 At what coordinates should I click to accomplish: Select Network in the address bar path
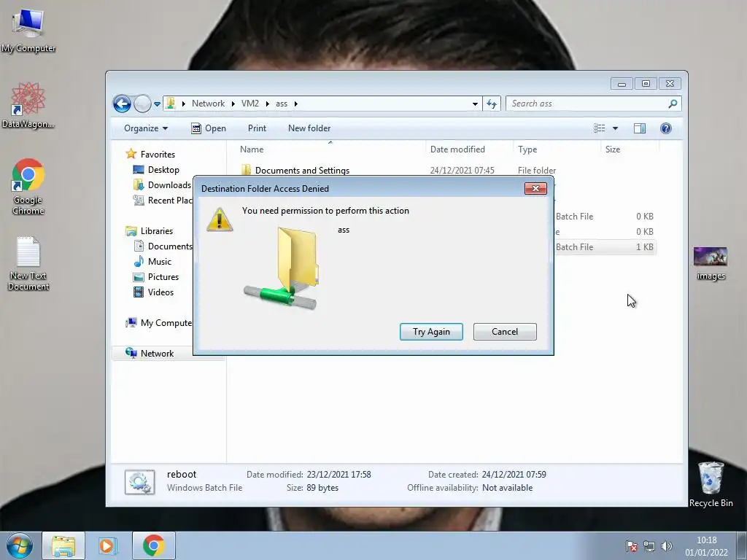tap(208, 104)
